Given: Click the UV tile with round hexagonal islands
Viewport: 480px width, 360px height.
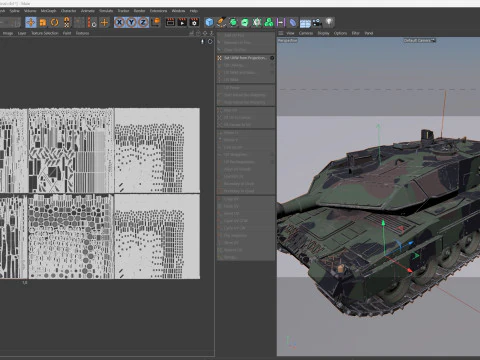Looking at the screenshot, I should click(x=71, y=237).
